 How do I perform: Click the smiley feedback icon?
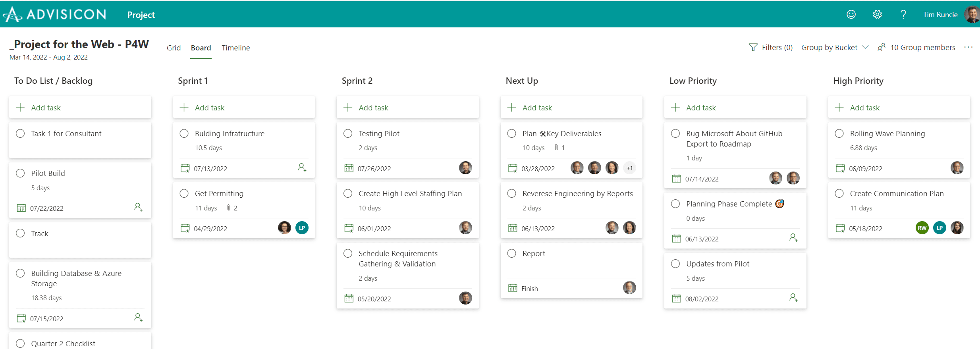(x=851, y=15)
